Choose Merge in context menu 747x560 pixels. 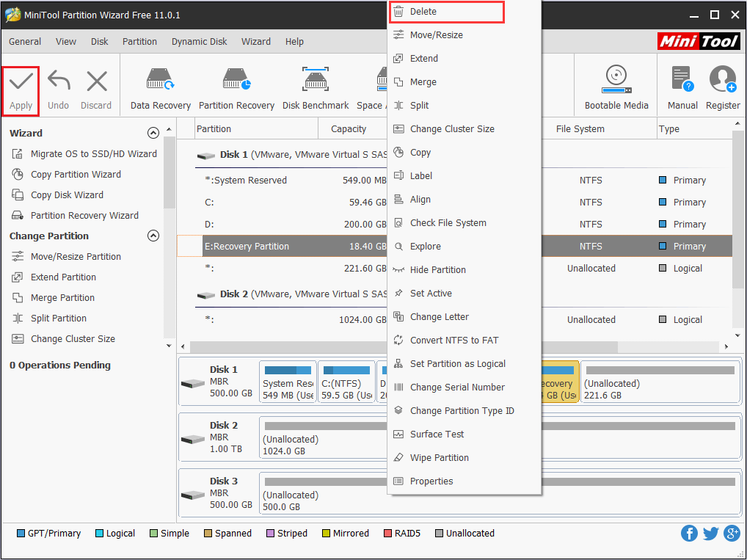464,82
